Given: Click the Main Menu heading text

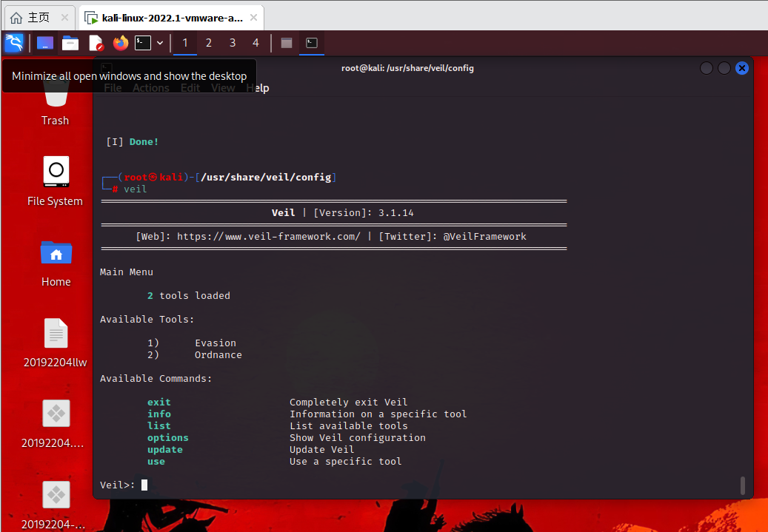Looking at the screenshot, I should 127,272.
